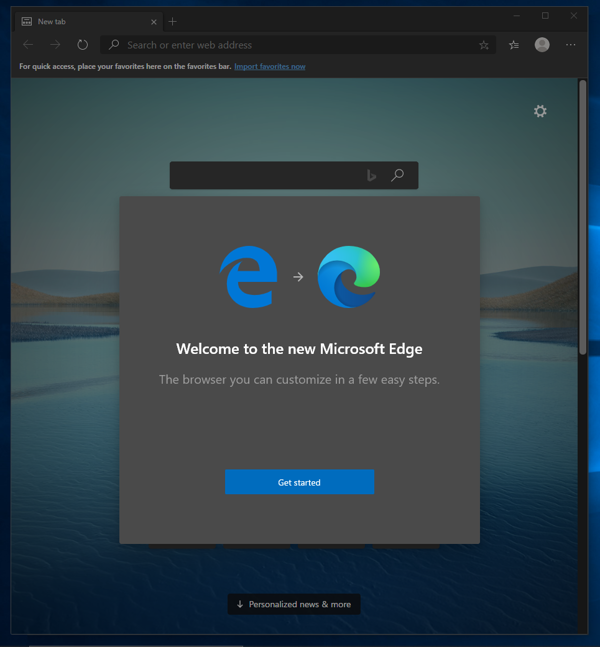Open the user profile avatar
Image resolution: width=600 pixels, height=647 pixels.
pyautogui.click(x=542, y=45)
